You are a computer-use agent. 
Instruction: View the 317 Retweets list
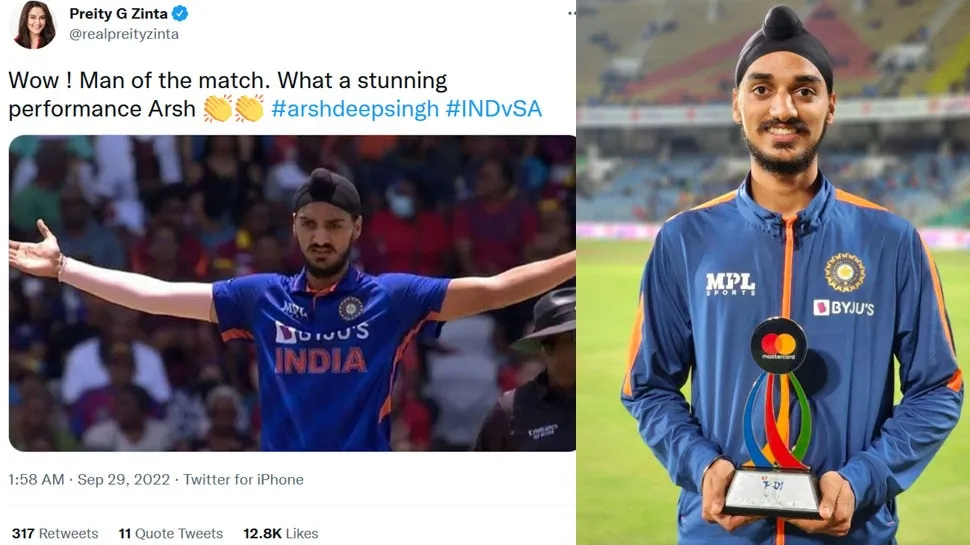pos(55,533)
